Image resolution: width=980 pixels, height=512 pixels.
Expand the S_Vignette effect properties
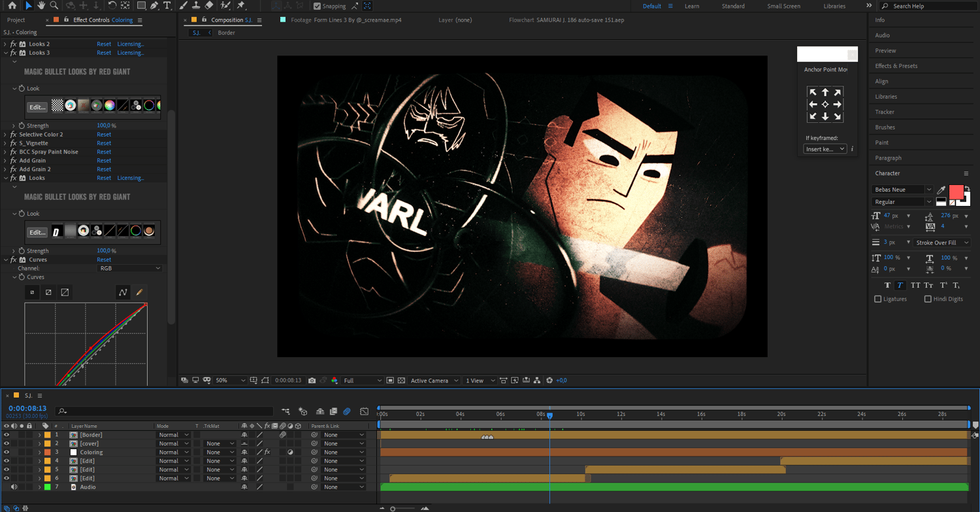tap(6, 143)
